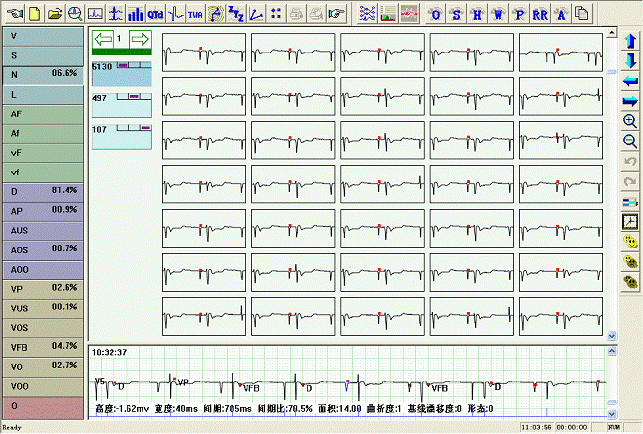Select the VFB beat type category
Image resolution: width=643 pixels, height=434 pixels.
point(42,346)
